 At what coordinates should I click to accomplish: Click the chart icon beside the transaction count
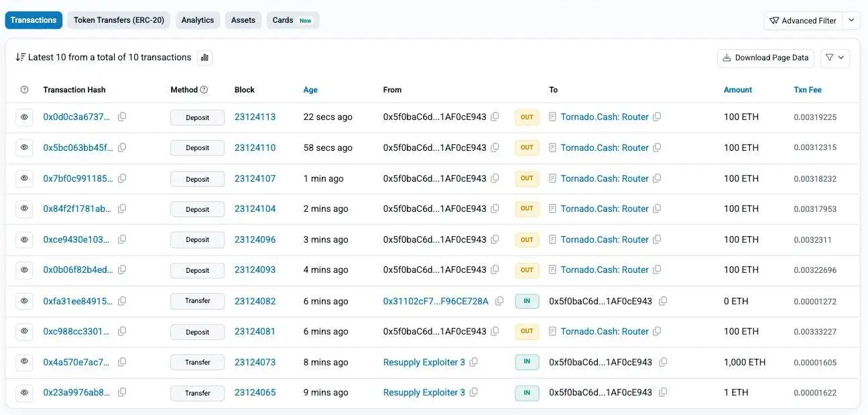pos(204,57)
